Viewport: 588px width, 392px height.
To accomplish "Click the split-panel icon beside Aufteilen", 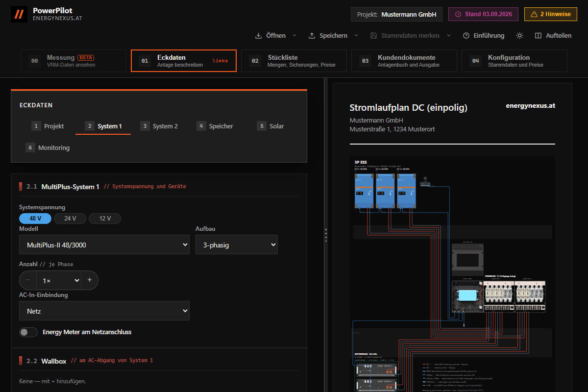I will [538, 36].
